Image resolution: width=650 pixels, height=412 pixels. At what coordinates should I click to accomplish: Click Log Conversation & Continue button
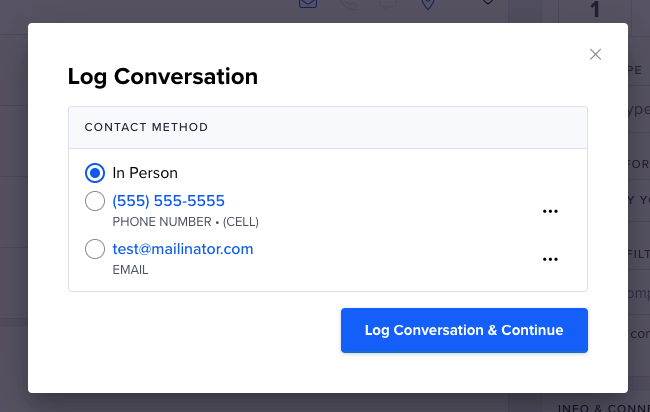click(x=464, y=330)
